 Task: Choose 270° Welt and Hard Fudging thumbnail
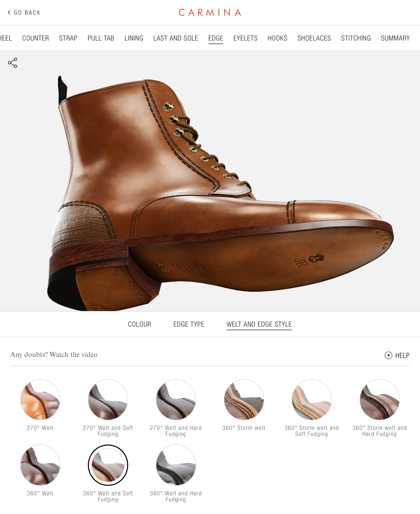(x=176, y=400)
